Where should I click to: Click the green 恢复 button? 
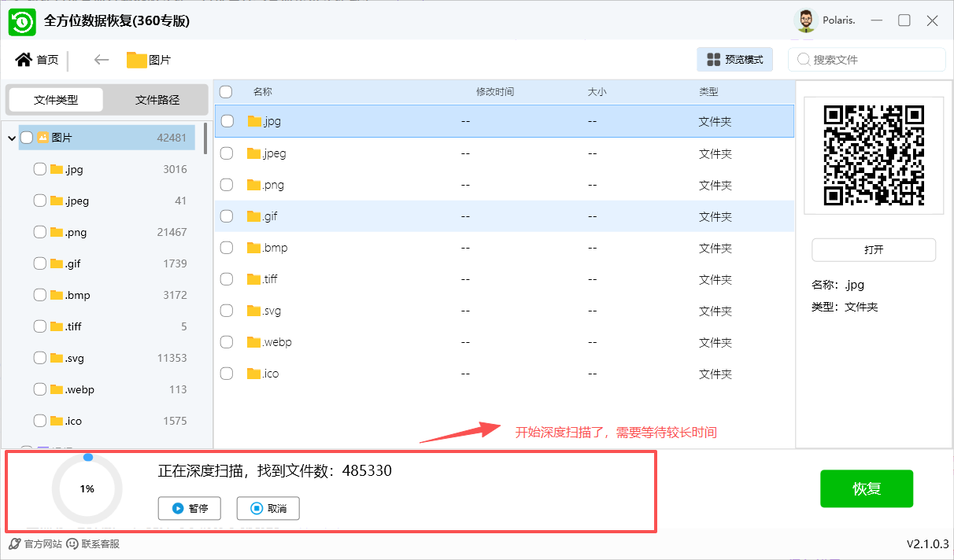pyautogui.click(x=866, y=488)
